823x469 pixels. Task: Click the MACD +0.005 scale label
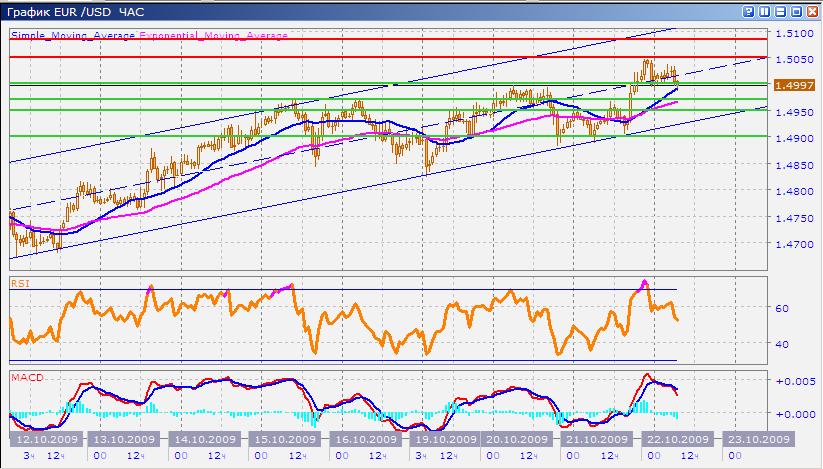click(x=795, y=381)
